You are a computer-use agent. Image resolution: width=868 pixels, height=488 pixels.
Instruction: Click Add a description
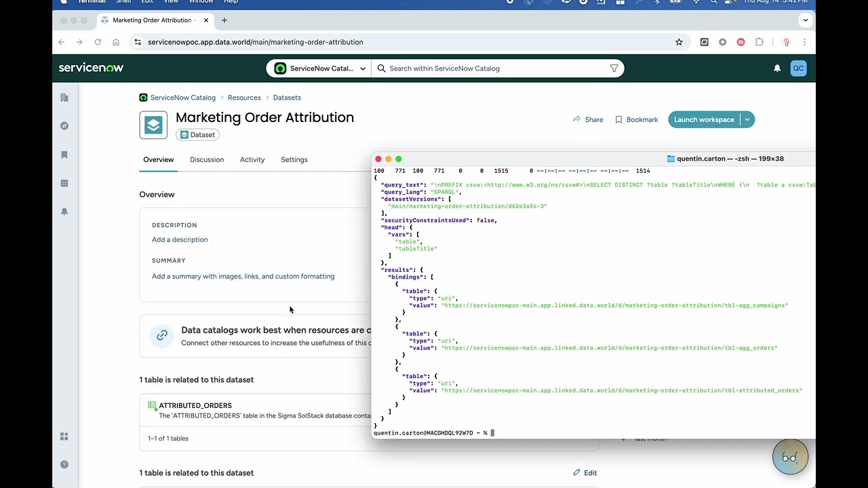coord(180,240)
